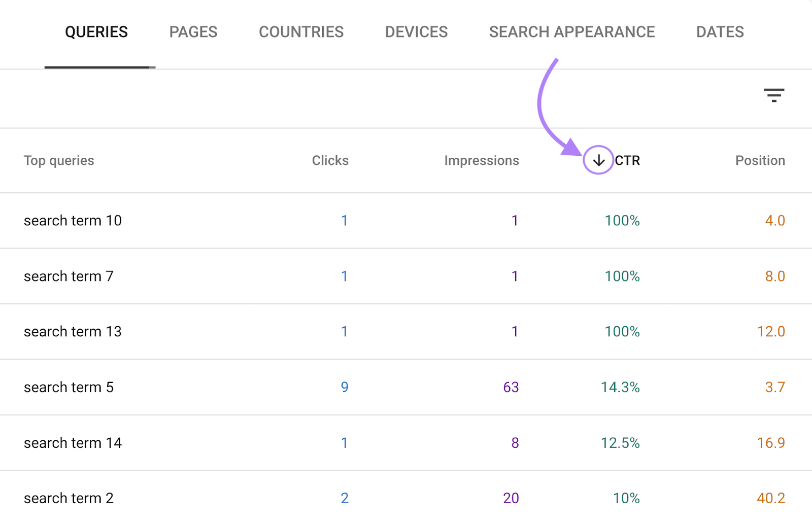View the Dates tab
The height and width of the screenshot is (524, 812).
click(x=720, y=32)
